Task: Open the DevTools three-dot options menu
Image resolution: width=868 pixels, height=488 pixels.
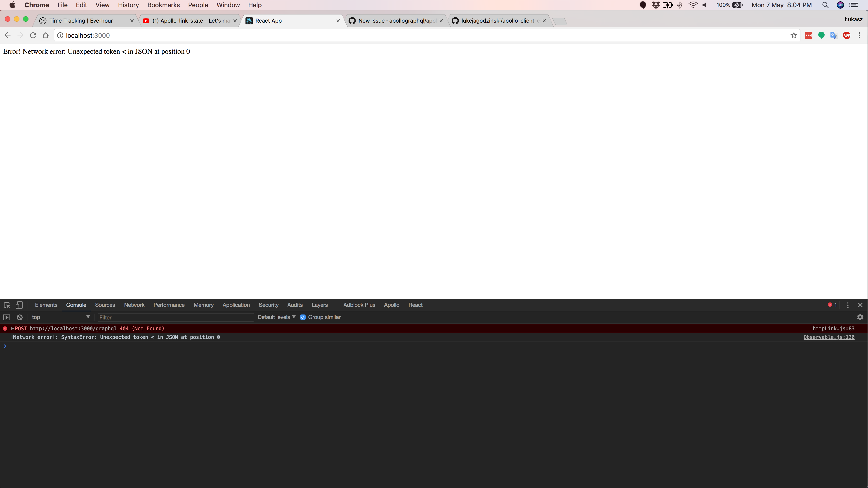Action: coord(848,305)
